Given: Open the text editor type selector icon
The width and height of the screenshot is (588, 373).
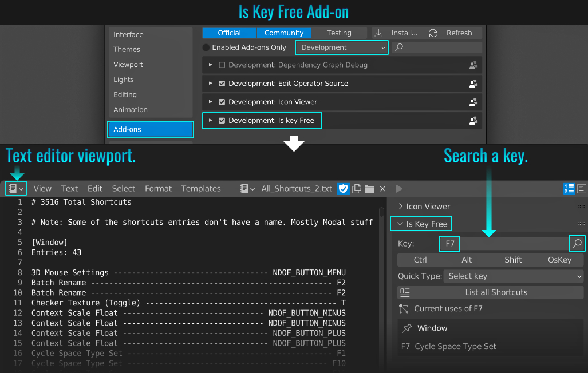Looking at the screenshot, I should coord(16,189).
